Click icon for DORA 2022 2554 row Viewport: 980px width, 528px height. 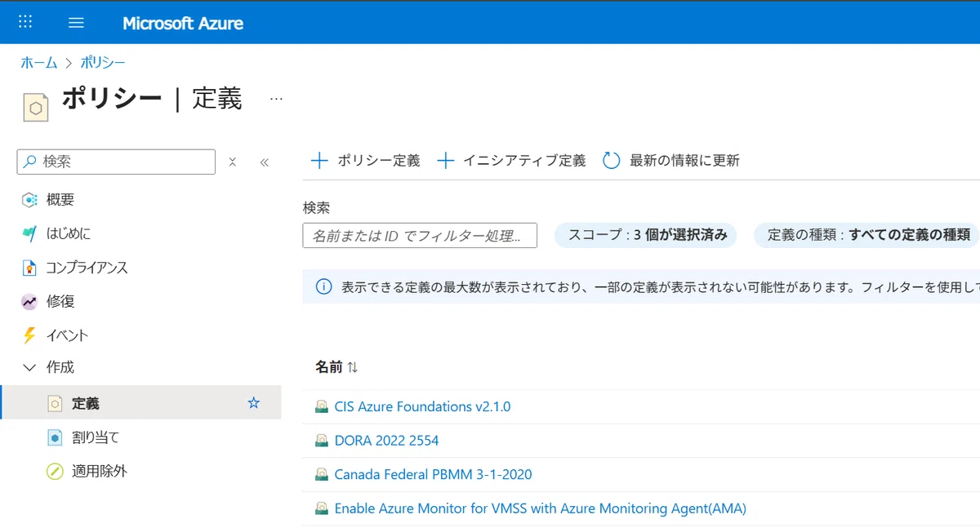322,441
